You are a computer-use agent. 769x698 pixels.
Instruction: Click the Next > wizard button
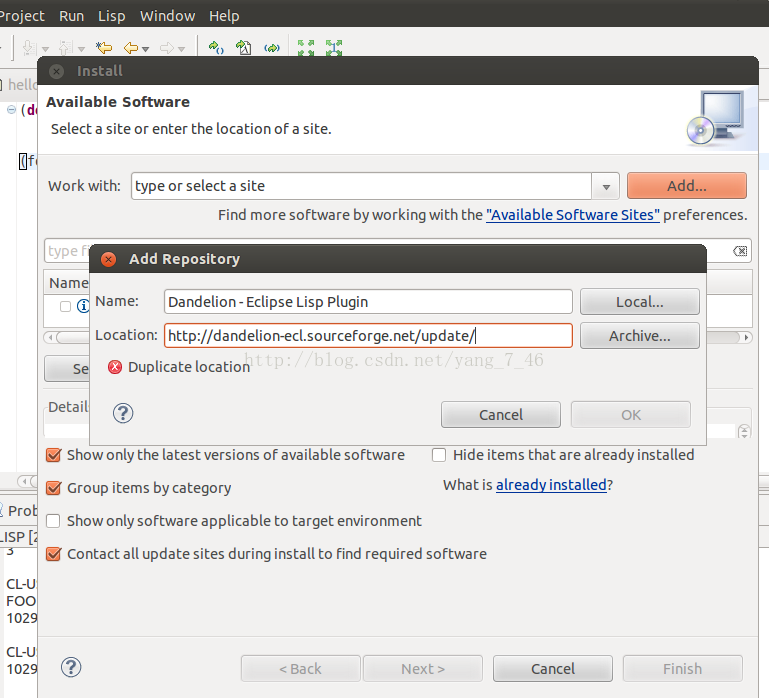[423, 669]
